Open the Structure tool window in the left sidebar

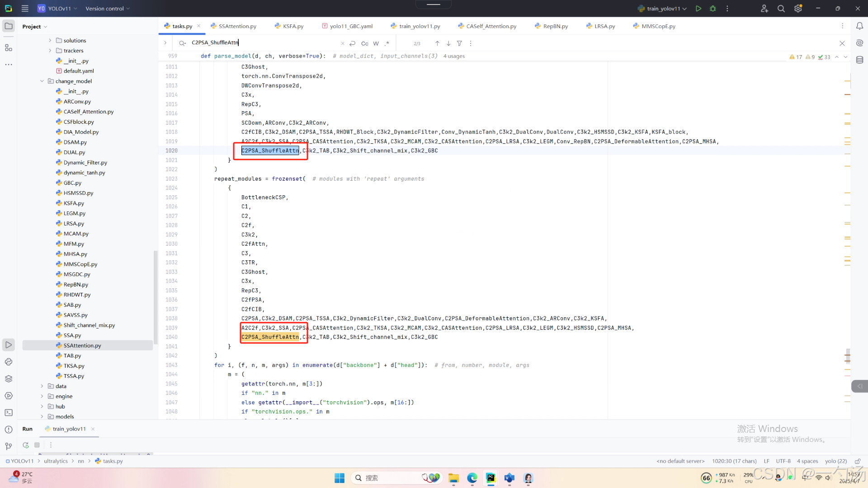tap(9, 48)
